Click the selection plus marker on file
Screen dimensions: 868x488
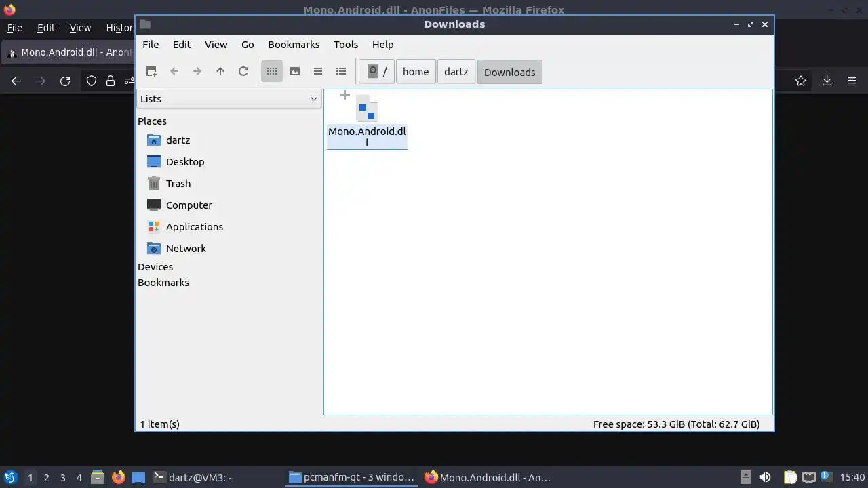click(344, 96)
